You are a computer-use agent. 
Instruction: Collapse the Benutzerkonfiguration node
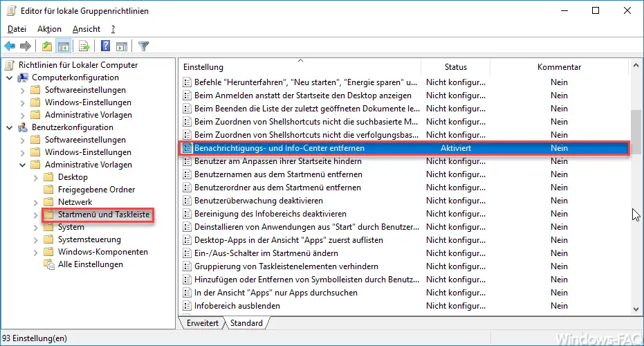click(10, 127)
